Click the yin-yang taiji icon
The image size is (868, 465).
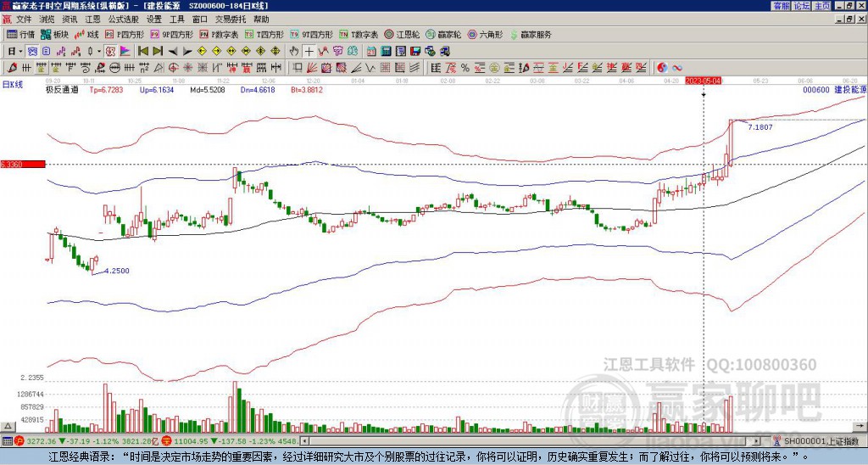(x=662, y=68)
